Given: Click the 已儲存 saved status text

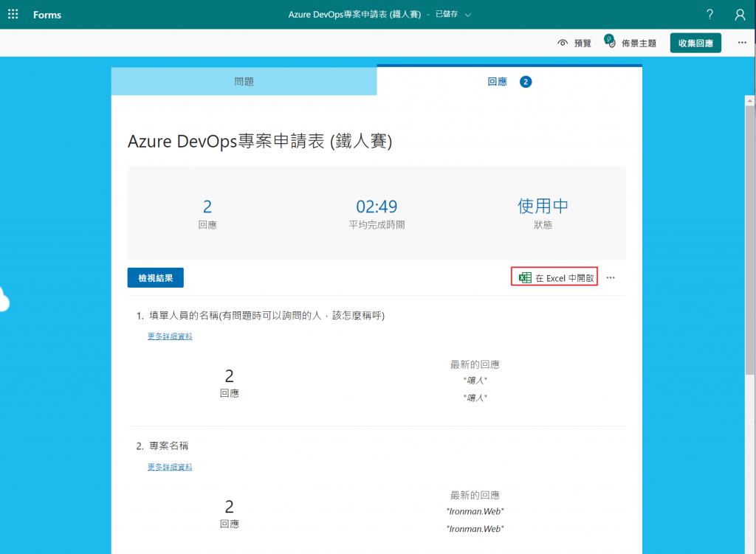Looking at the screenshot, I should pos(447,15).
